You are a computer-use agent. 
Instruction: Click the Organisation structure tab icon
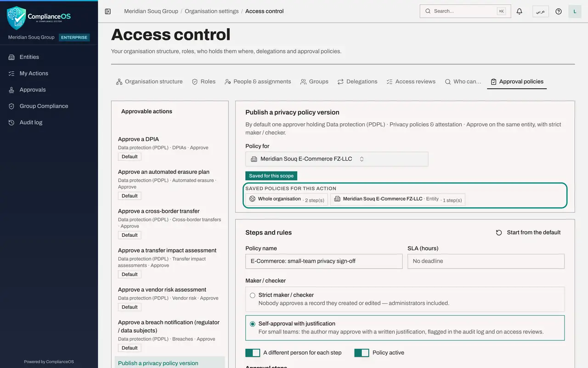pyautogui.click(x=119, y=82)
